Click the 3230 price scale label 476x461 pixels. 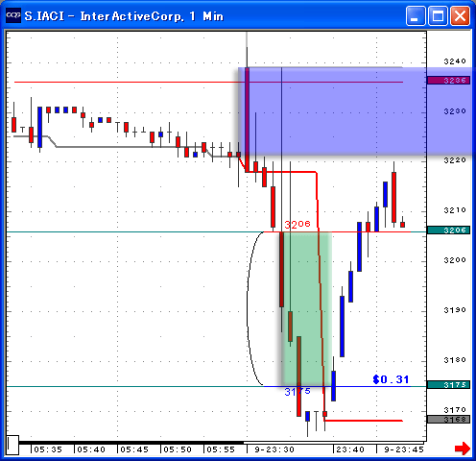tap(455, 111)
